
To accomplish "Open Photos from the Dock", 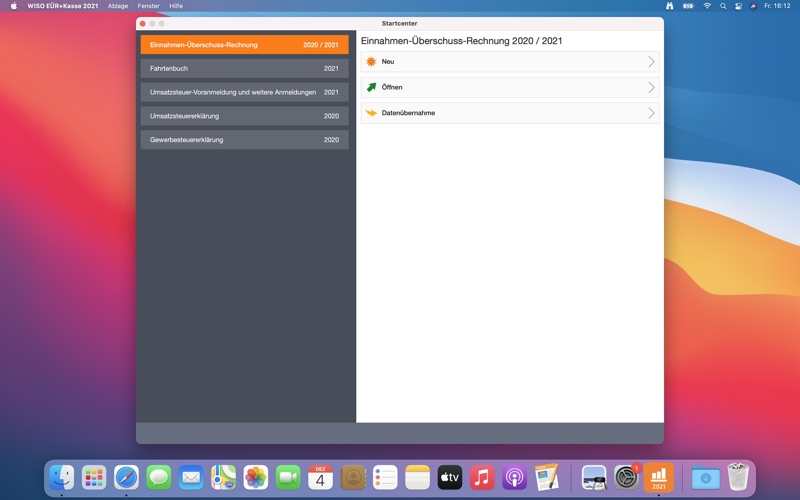I will (x=256, y=478).
